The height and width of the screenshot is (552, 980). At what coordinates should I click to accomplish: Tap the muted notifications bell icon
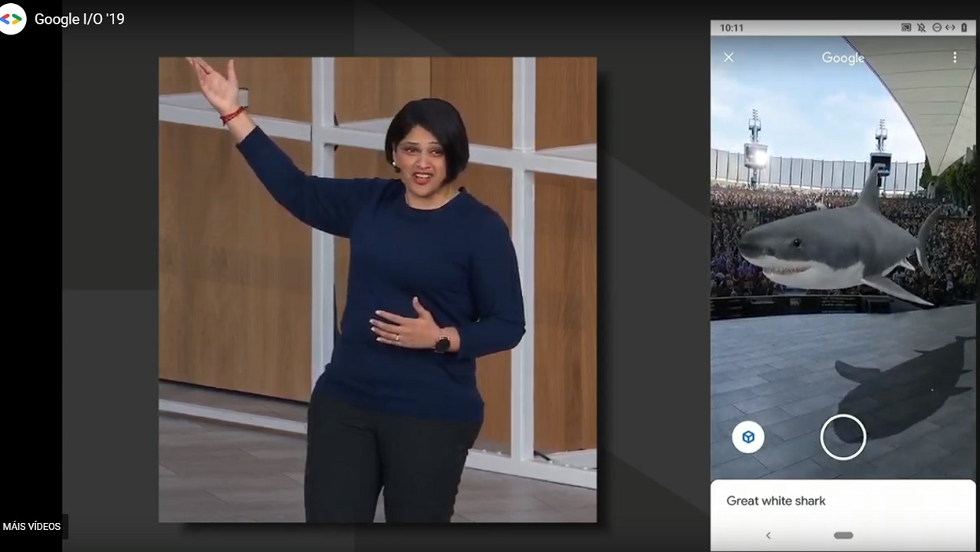922,28
